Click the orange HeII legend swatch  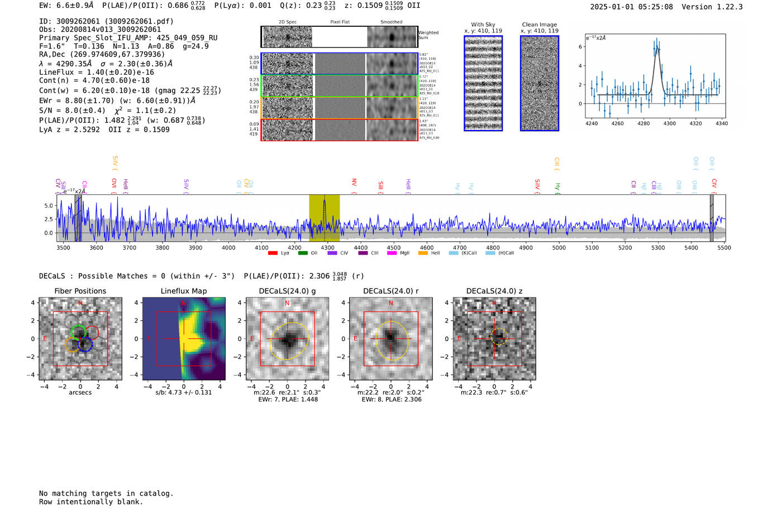(423, 253)
